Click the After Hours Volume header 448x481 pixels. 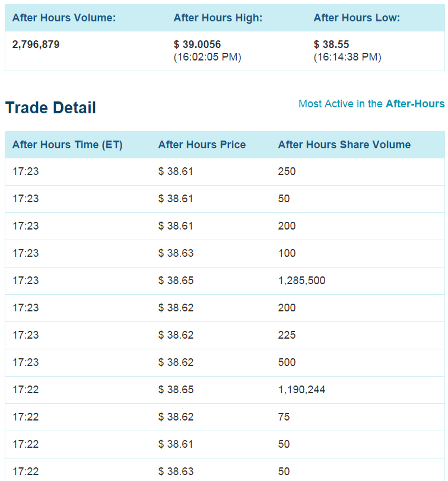(x=64, y=18)
